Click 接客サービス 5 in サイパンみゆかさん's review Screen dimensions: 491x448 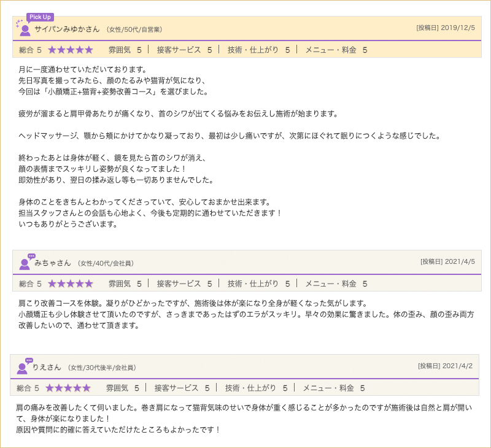[185, 50]
